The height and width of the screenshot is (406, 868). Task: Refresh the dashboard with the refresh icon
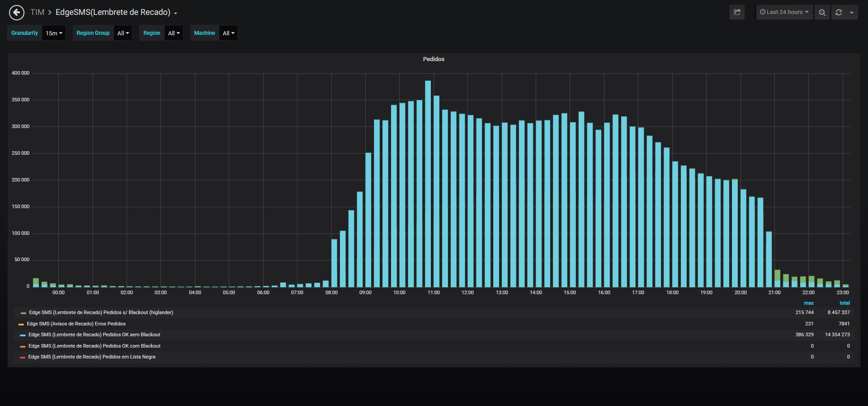[839, 12]
